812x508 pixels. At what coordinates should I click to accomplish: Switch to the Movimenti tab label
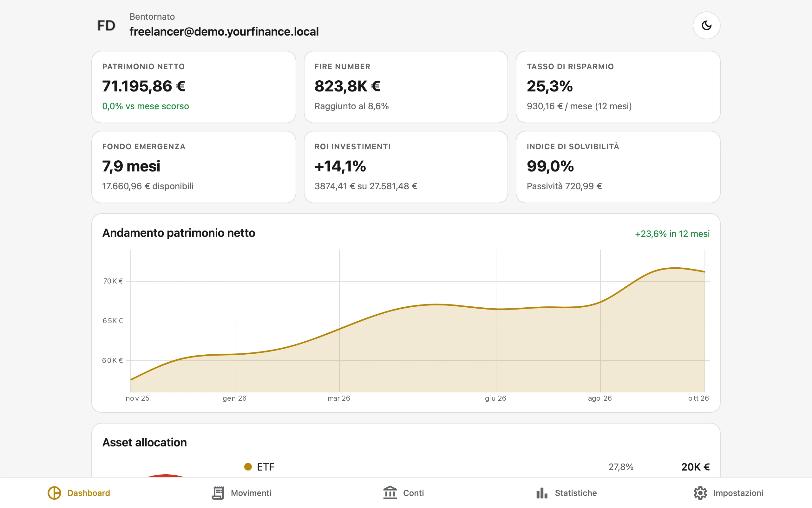click(251, 493)
